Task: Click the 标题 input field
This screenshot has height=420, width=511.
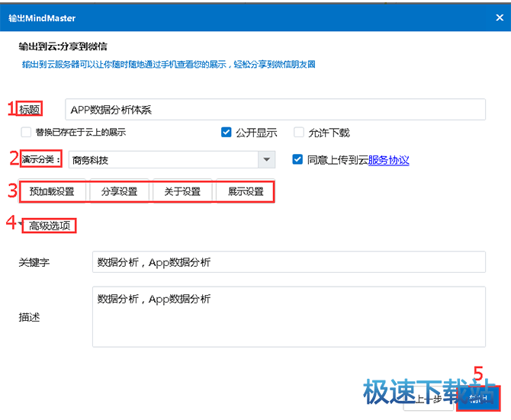Action: click(275, 110)
